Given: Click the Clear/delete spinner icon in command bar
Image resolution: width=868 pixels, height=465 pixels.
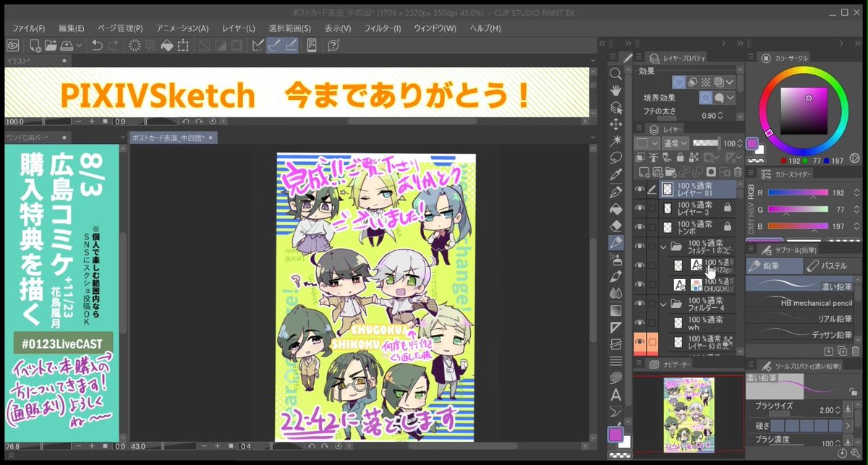Looking at the screenshot, I should tap(135, 46).
